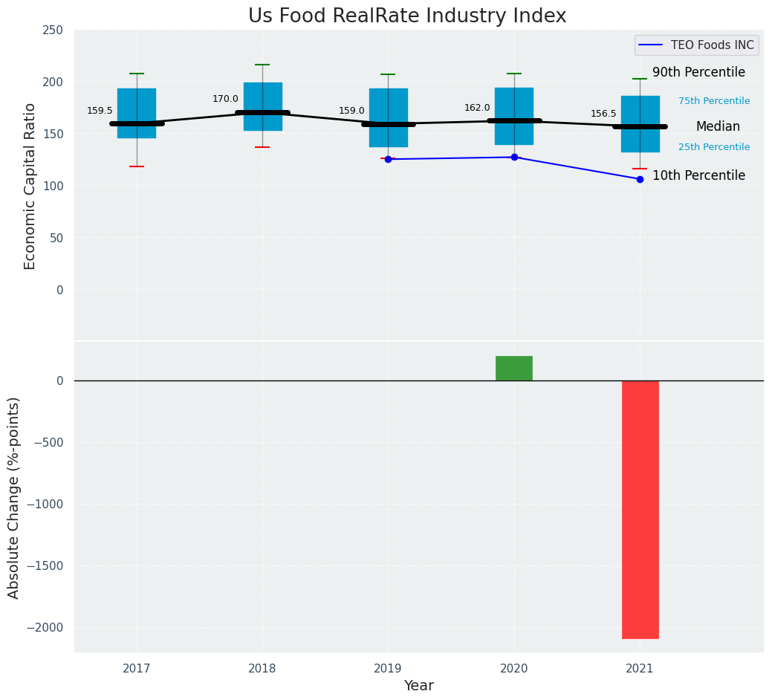Click the blue legend line sample

point(651,45)
